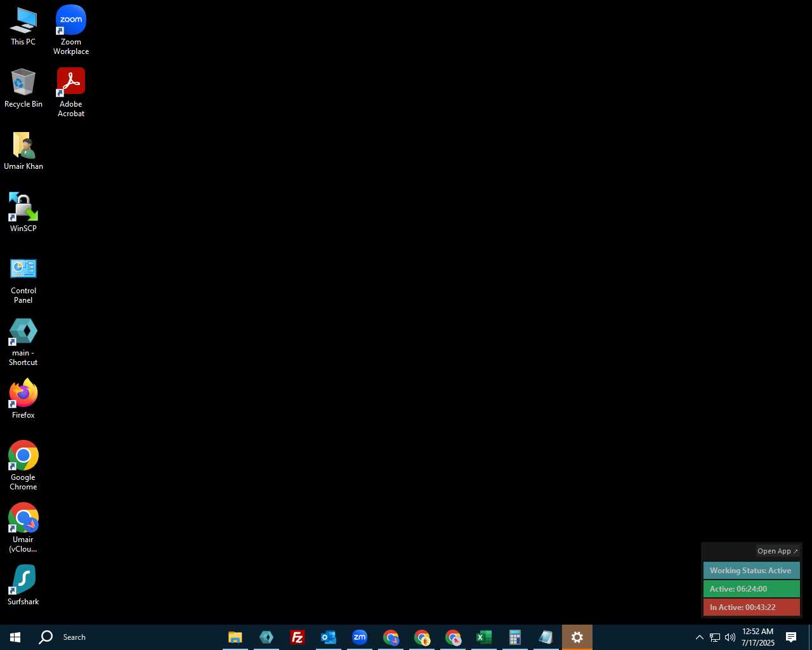
Task: Click the Open App link in tracker widget
Action: click(x=778, y=551)
